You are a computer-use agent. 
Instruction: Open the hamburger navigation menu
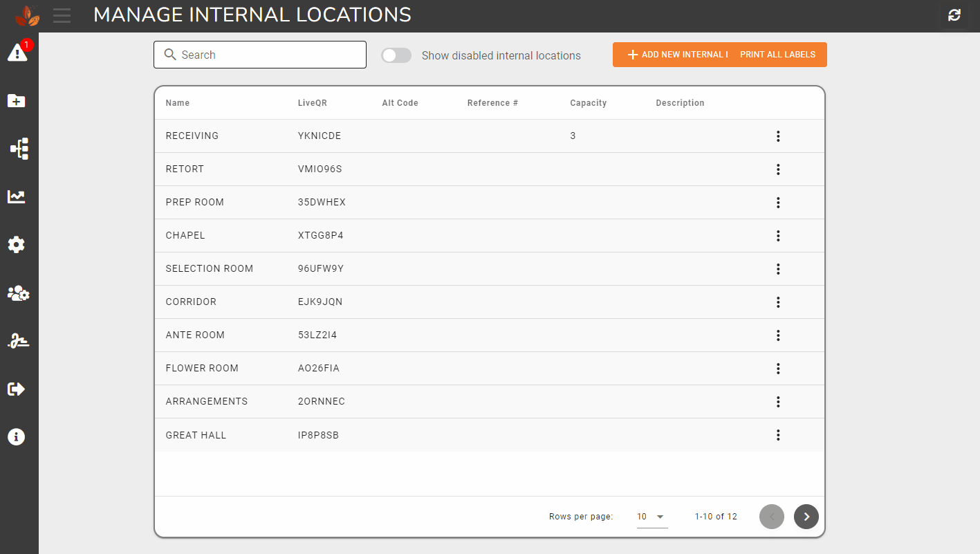pos(62,16)
